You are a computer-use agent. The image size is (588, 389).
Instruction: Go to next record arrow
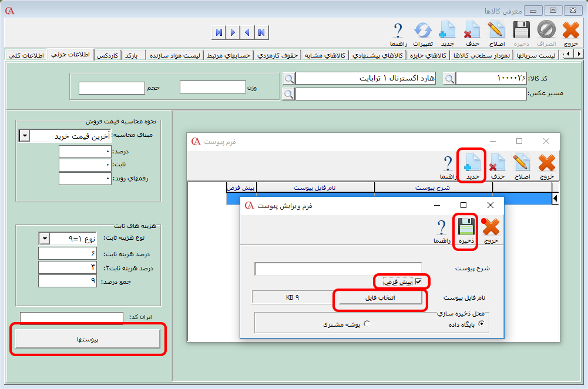(x=233, y=33)
